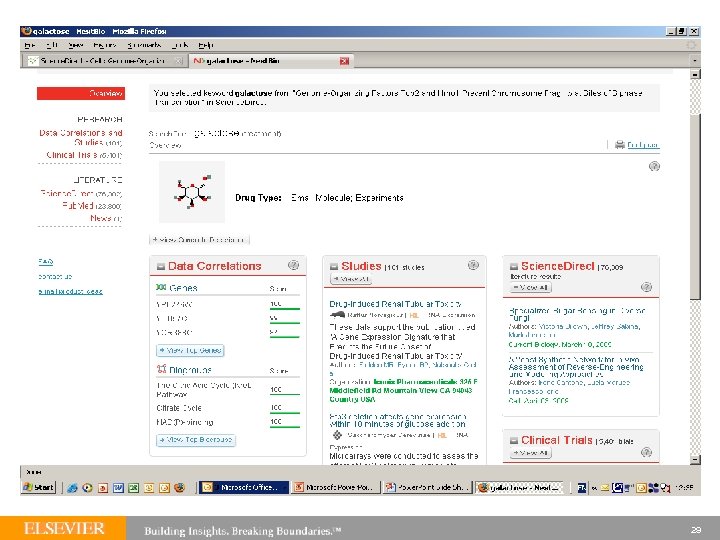
Task: Click View All under Clinical Trials
Action: pos(530,453)
